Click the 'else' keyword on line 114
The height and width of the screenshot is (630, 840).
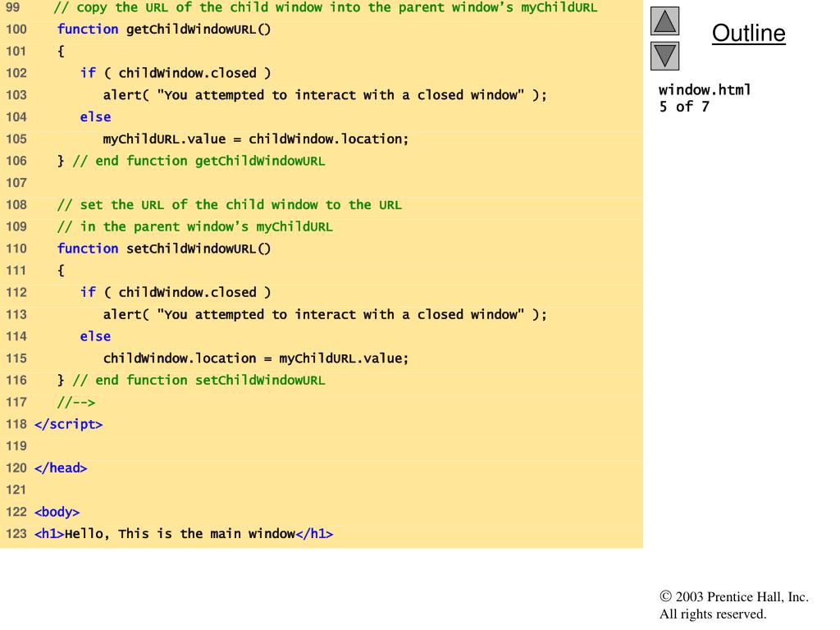click(x=95, y=336)
